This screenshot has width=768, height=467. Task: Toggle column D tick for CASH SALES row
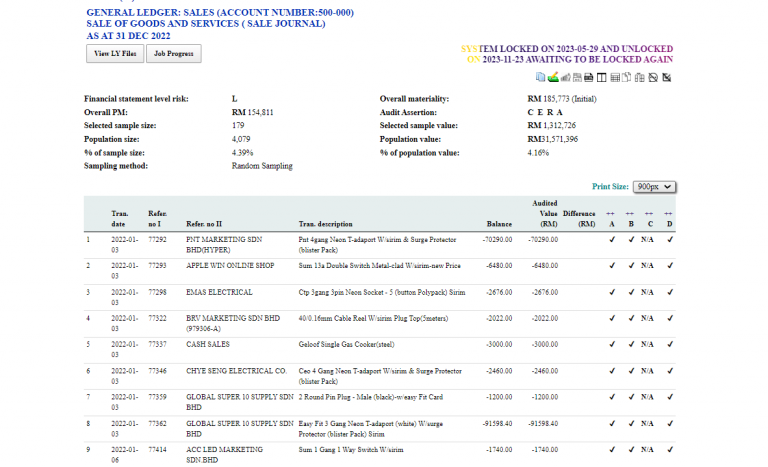pyautogui.click(x=670, y=344)
